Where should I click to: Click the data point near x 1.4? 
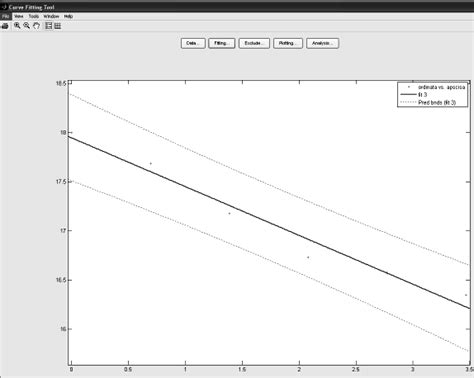[229, 213]
